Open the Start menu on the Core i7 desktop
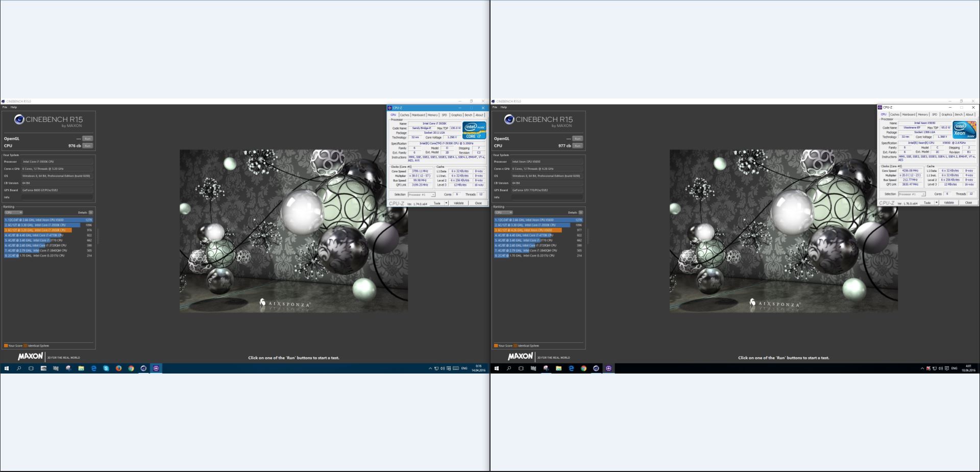This screenshot has width=980, height=472. [x=7, y=368]
